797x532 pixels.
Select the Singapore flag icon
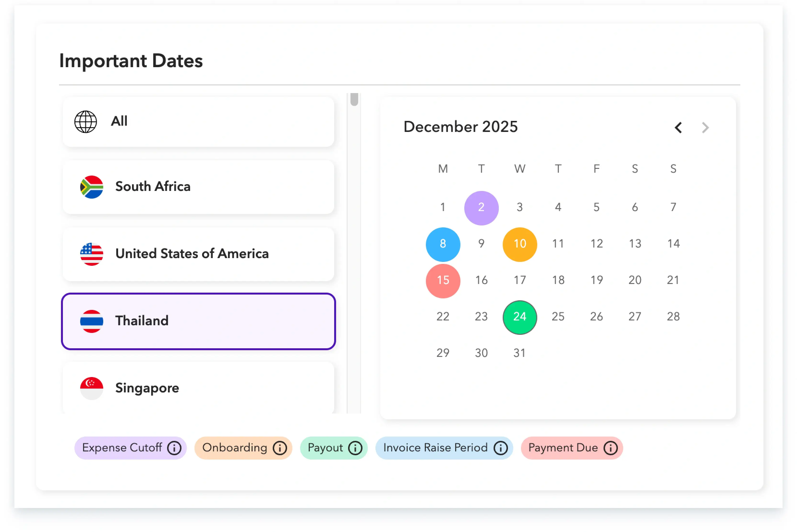(x=92, y=388)
